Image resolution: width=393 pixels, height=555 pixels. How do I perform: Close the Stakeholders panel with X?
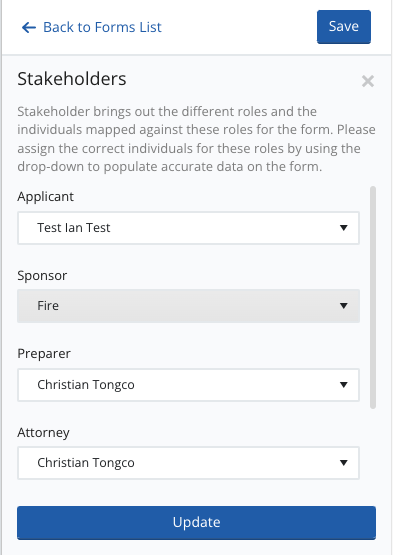coord(368,81)
